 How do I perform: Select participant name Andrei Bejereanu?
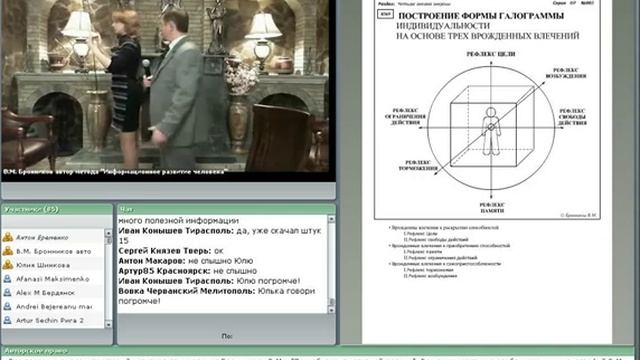coord(54,307)
